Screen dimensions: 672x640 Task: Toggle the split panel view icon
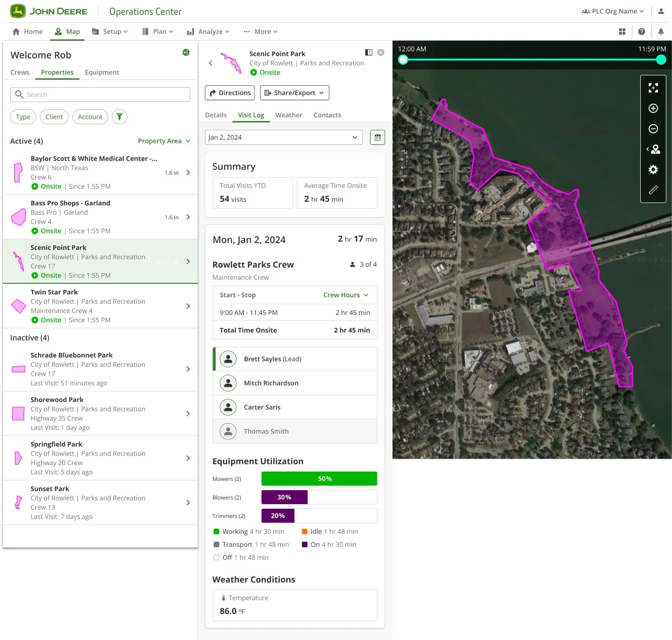368,52
